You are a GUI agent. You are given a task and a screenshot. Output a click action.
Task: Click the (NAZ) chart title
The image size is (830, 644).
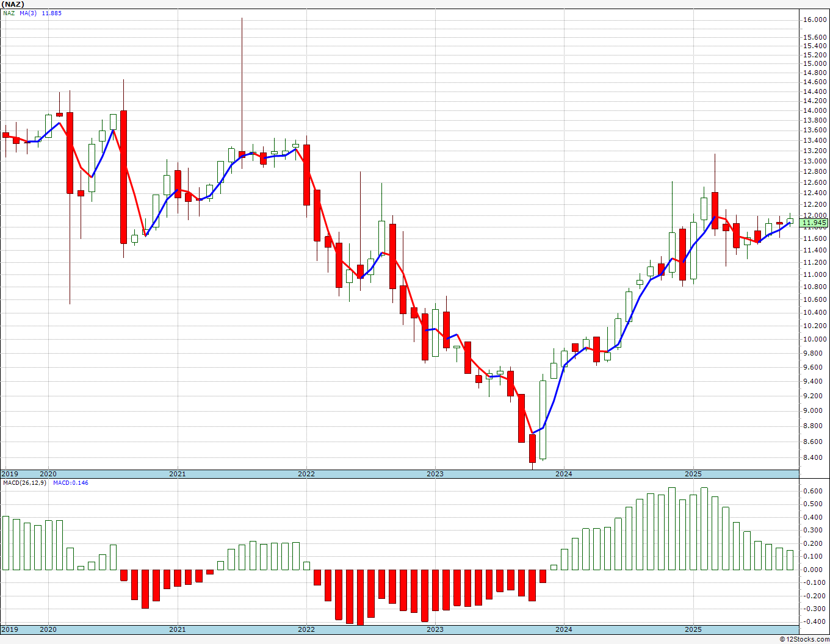tap(12, 4)
